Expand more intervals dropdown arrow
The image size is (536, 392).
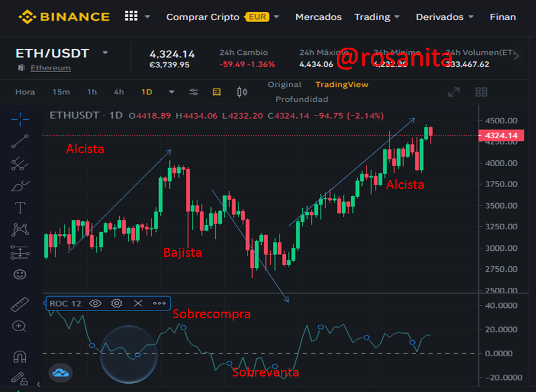coord(172,92)
